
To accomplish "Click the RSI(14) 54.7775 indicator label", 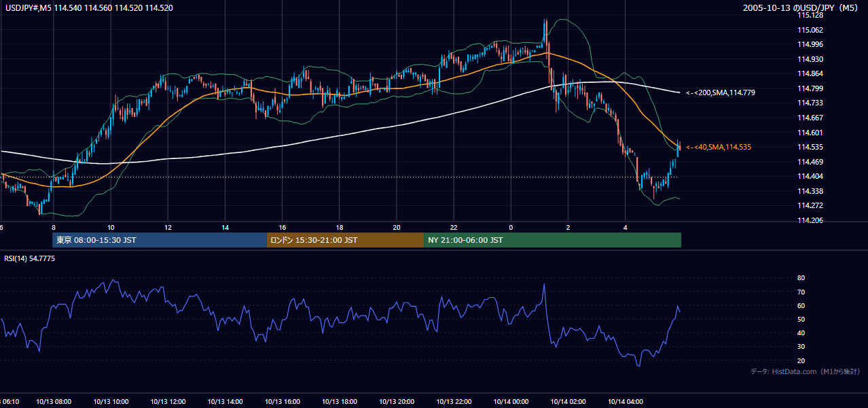I will coord(29,258).
